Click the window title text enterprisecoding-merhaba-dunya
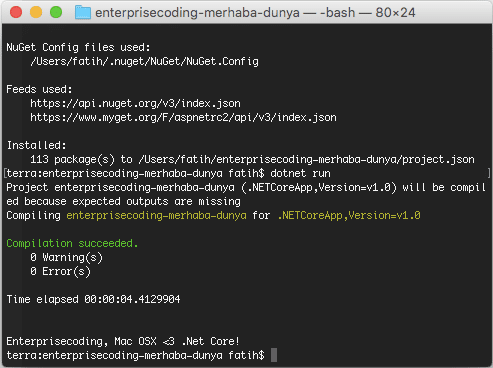Image resolution: width=493 pixels, height=368 pixels. pos(197,13)
